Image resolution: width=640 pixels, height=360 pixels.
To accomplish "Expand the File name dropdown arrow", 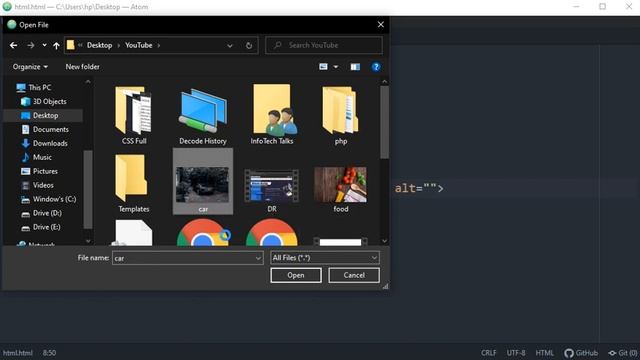I will point(258,258).
